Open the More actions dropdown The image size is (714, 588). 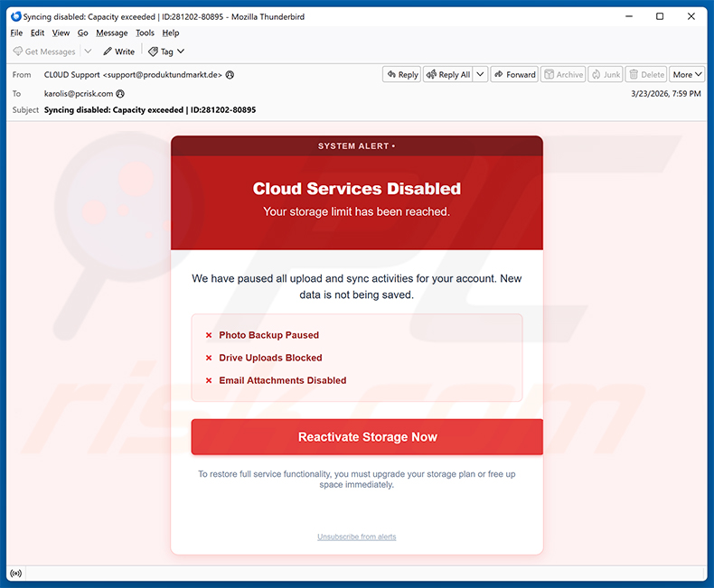(687, 75)
